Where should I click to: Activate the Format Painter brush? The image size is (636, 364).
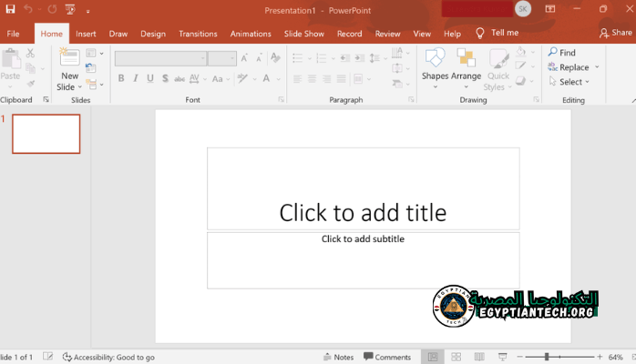pos(30,84)
